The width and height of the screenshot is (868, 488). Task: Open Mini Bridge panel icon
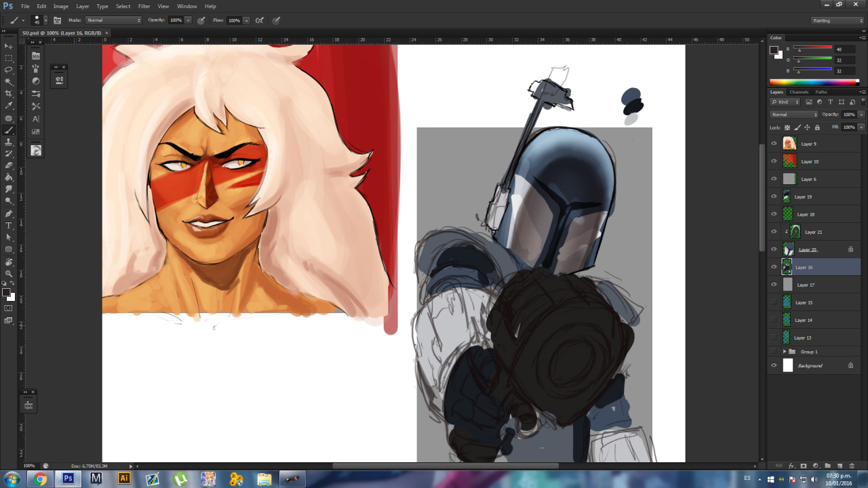pyautogui.click(x=36, y=56)
